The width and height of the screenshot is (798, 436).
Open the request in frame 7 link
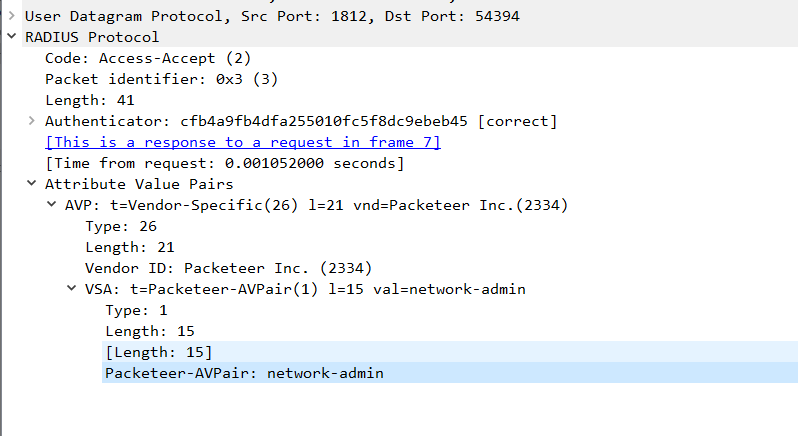pos(243,142)
